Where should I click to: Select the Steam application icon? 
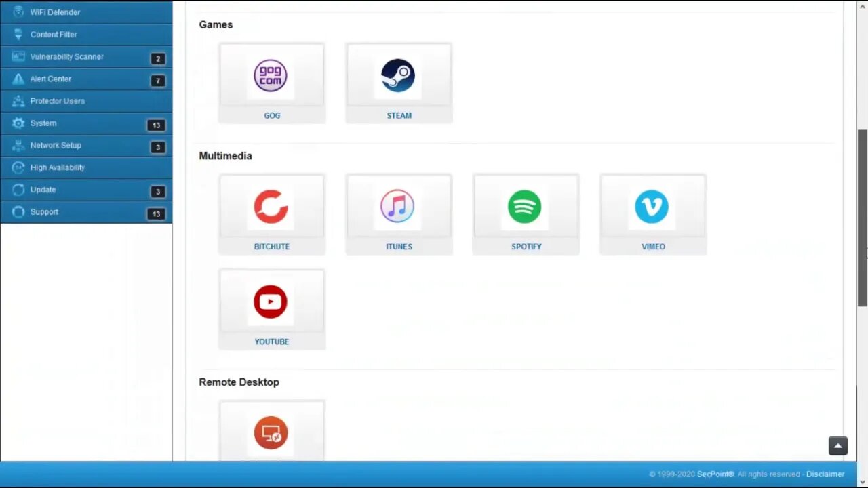(398, 75)
